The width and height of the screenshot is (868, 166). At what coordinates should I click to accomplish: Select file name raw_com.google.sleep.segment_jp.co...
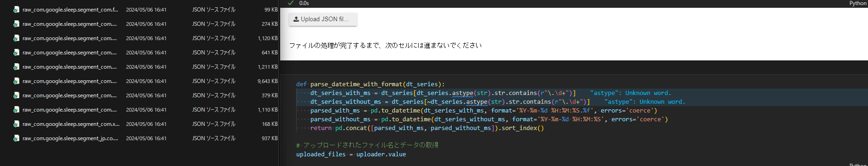pyautogui.click(x=70, y=138)
